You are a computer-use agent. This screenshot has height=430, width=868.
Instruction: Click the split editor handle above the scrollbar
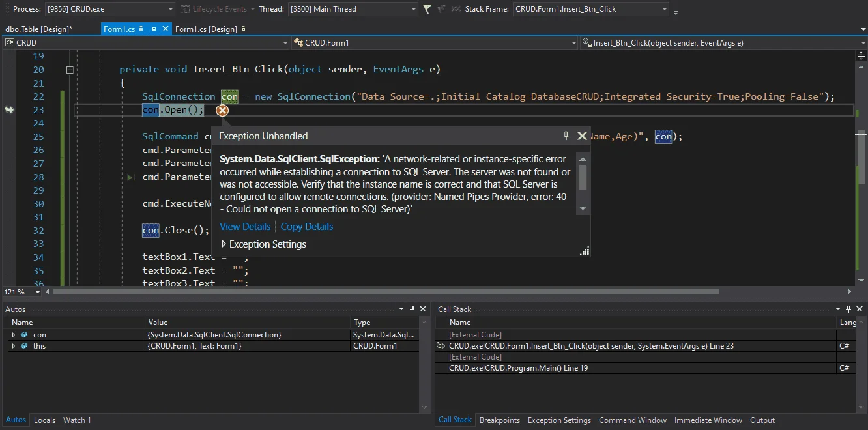pos(861,57)
